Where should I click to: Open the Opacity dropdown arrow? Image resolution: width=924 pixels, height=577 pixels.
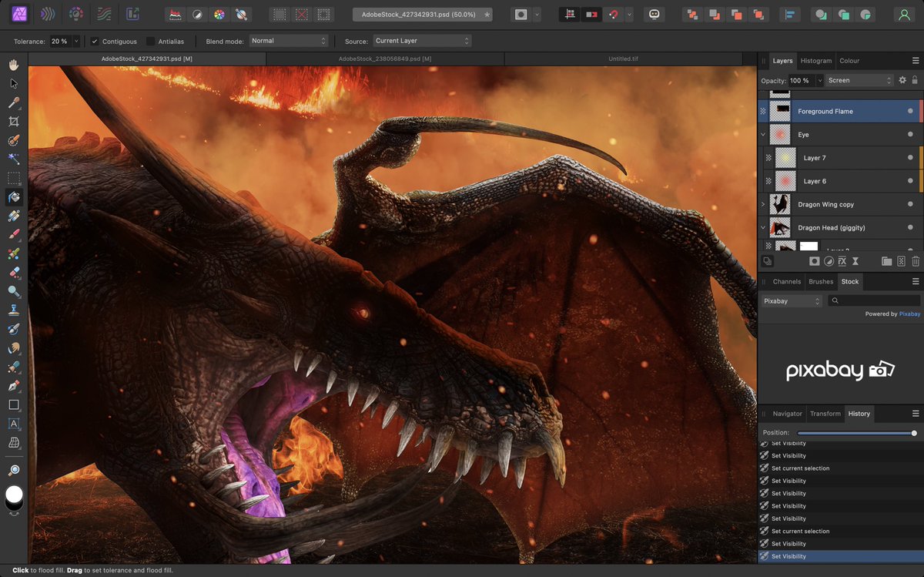[819, 80]
